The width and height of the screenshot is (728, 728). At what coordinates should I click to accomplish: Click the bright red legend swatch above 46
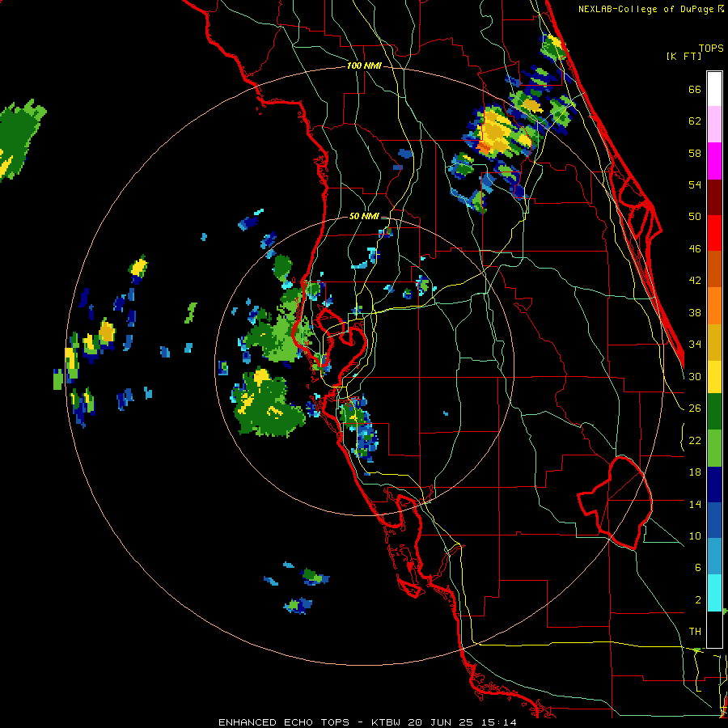tap(714, 233)
